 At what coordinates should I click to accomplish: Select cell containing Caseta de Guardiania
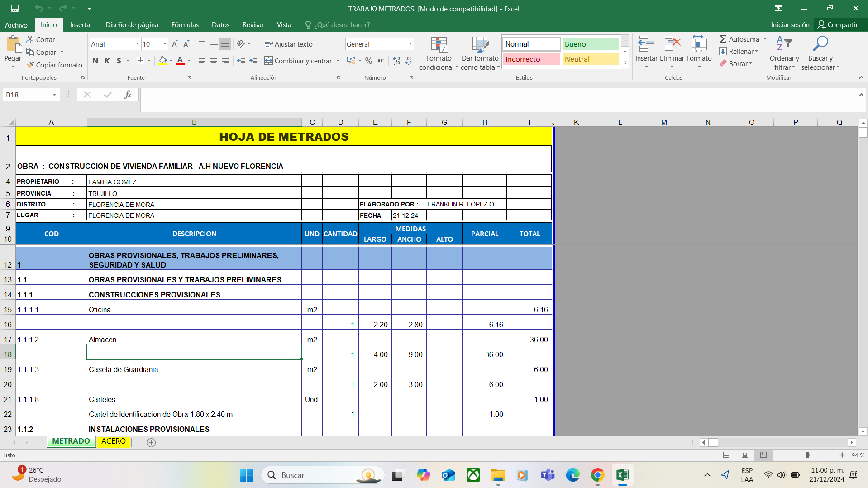coord(194,367)
